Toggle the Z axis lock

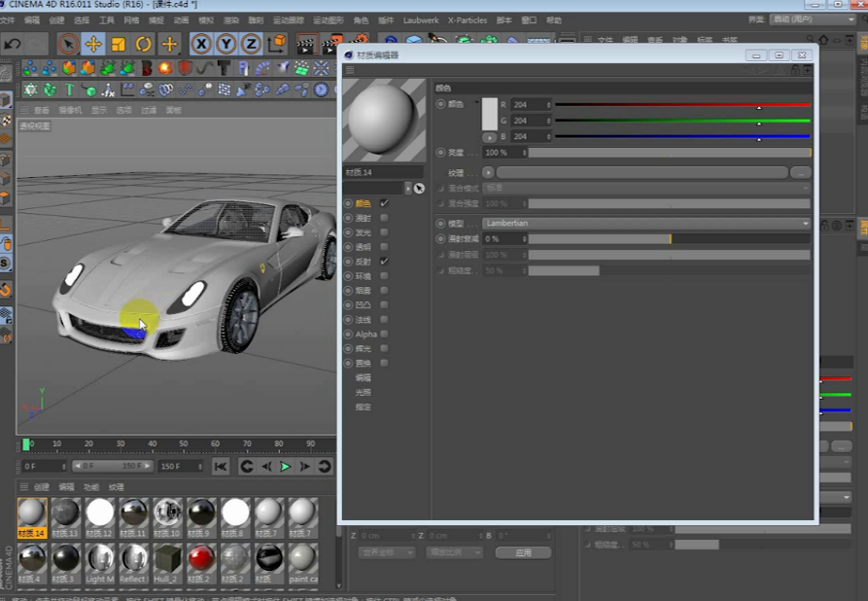point(251,44)
